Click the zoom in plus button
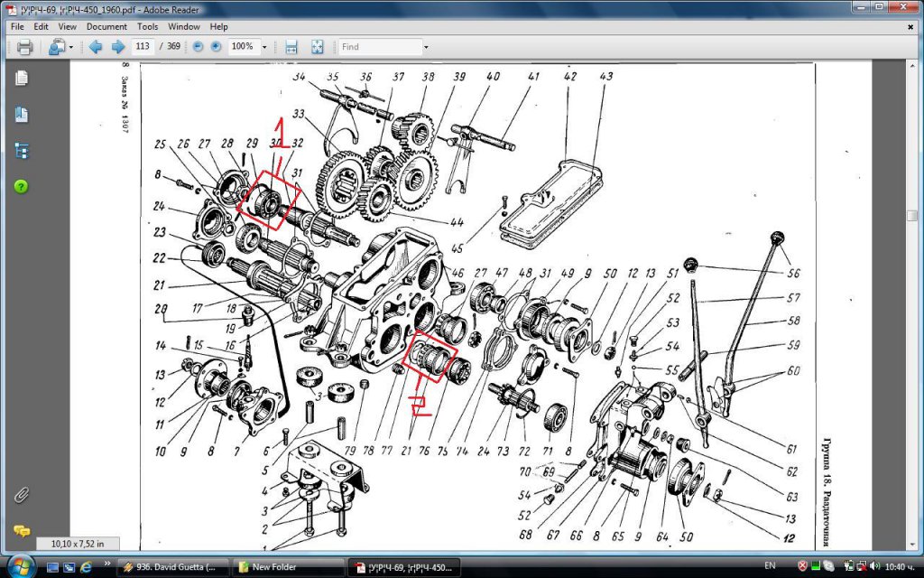 (x=216, y=47)
